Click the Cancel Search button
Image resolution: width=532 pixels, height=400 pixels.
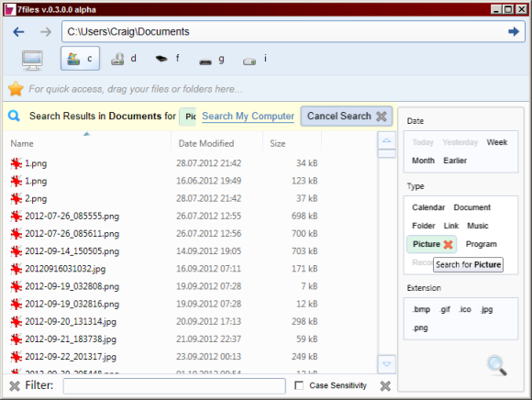tap(347, 116)
